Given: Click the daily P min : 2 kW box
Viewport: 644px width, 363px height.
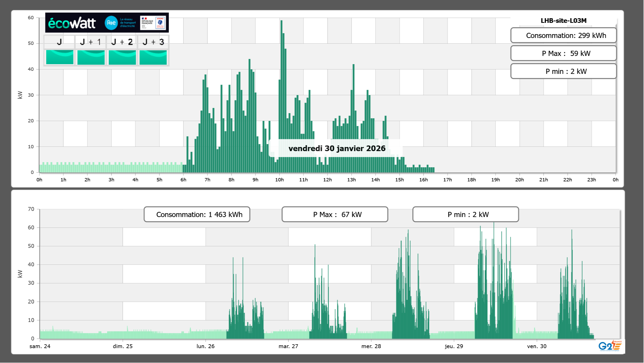Looking at the screenshot, I should pos(563,71).
